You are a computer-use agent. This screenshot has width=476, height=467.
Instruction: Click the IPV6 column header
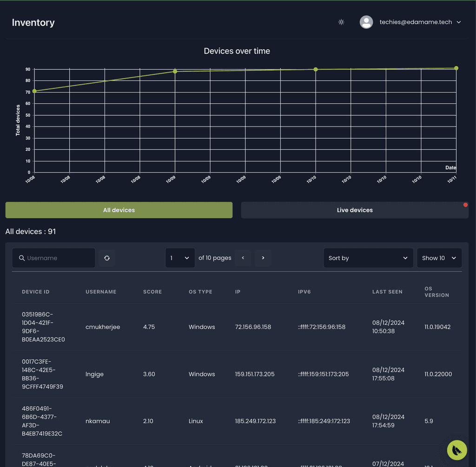304,292
